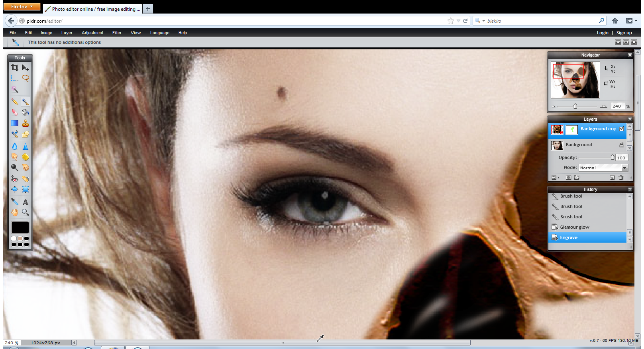The image size is (644, 349).
Task: Select the Pinch tool
Action: 26,189
